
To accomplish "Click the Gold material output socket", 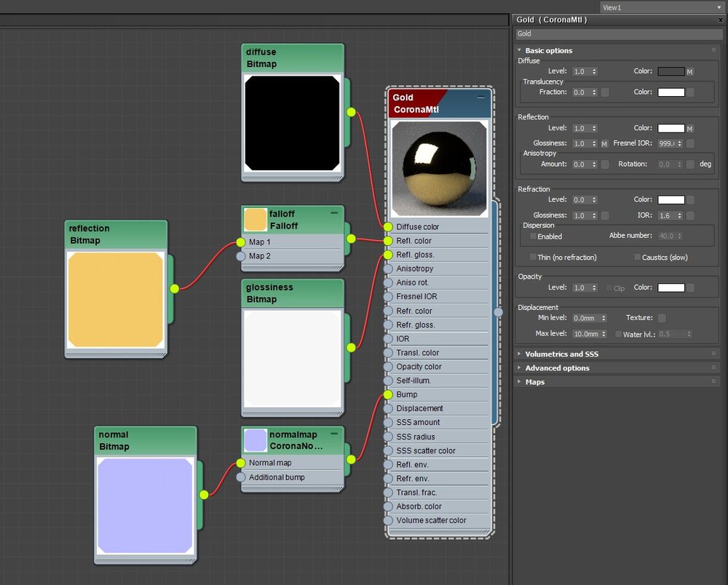I will [498, 312].
